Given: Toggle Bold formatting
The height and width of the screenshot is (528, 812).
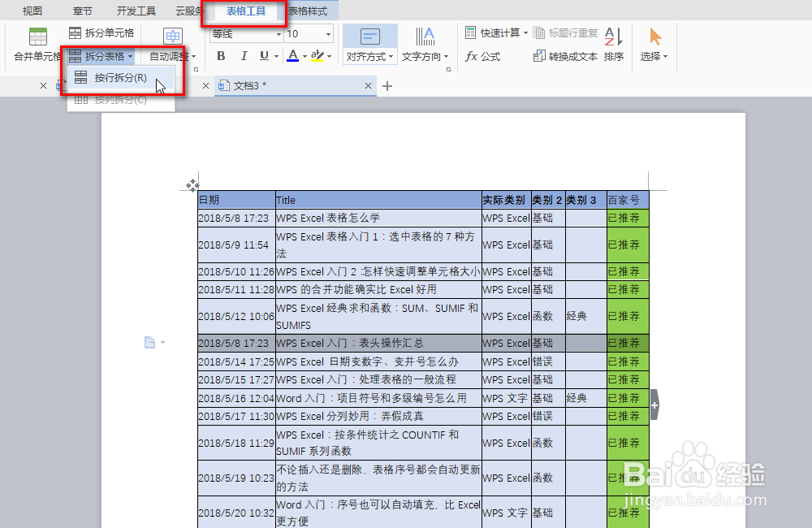Looking at the screenshot, I should point(221,56).
